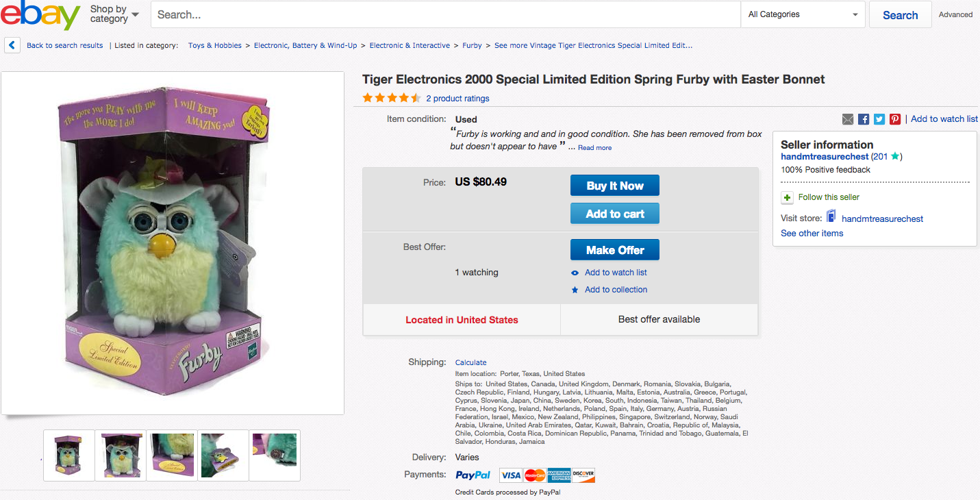980x500 pixels.
Task: Click the star icon for Add to collection
Action: pyautogui.click(x=575, y=290)
